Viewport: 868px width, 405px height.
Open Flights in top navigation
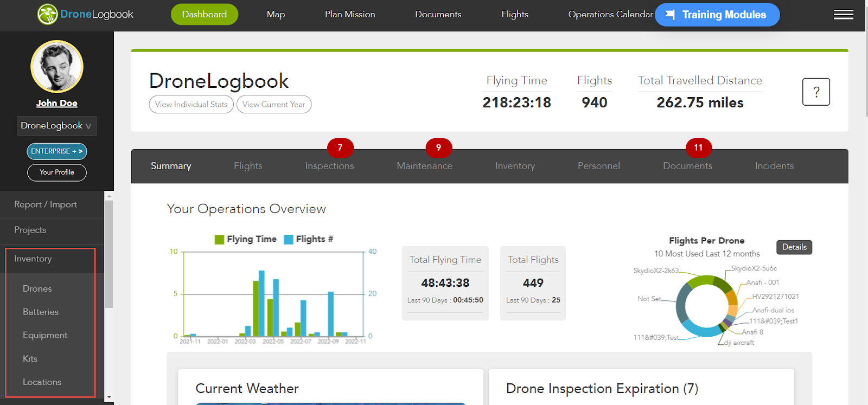pos(515,15)
